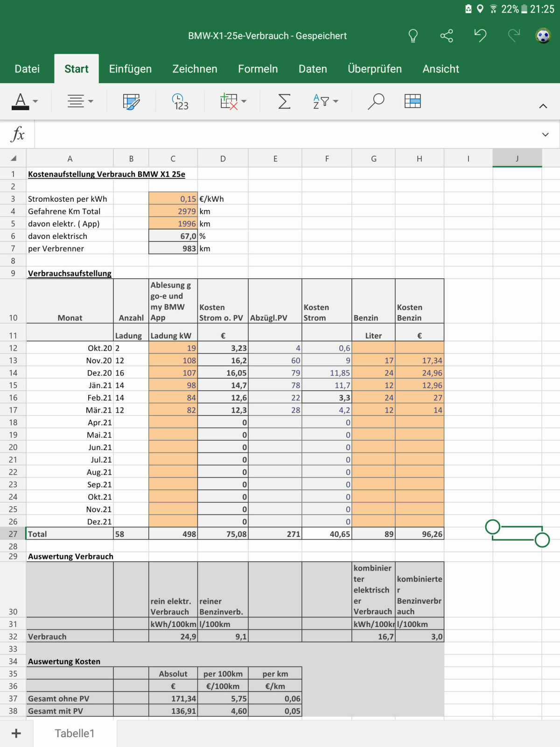Select column C header
Viewport: 560px width, 747px height.
pyautogui.click(x=173, y=158)
